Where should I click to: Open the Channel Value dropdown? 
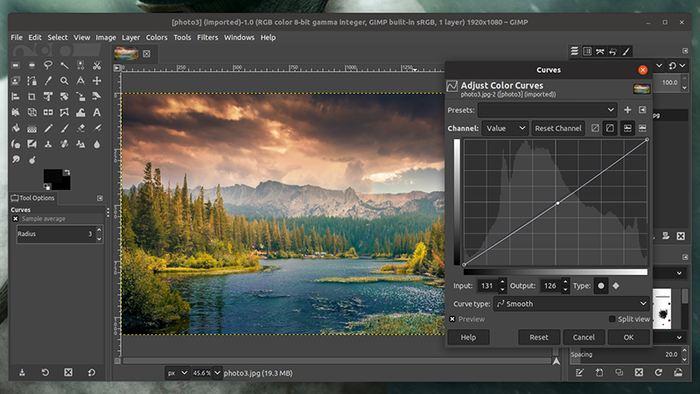[505, 128]
